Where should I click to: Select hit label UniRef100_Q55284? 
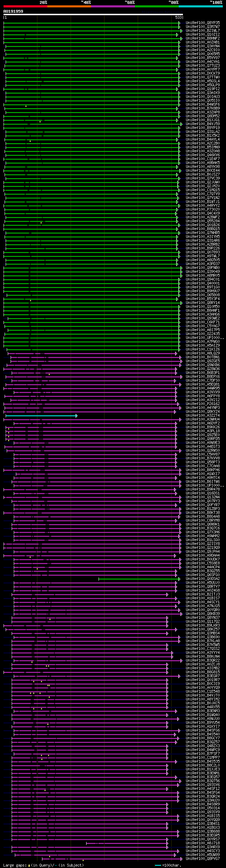pos(203,221)
